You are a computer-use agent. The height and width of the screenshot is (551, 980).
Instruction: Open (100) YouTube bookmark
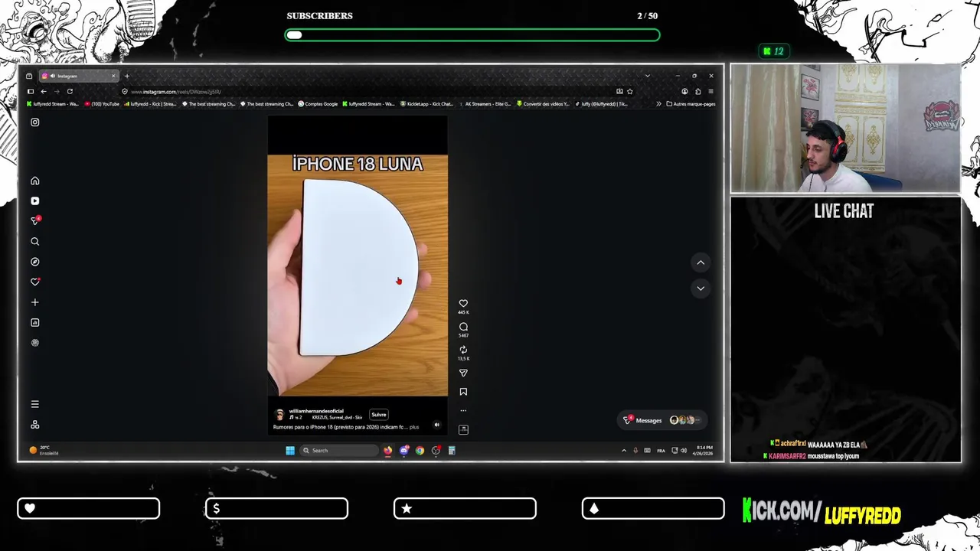point(102,104)
